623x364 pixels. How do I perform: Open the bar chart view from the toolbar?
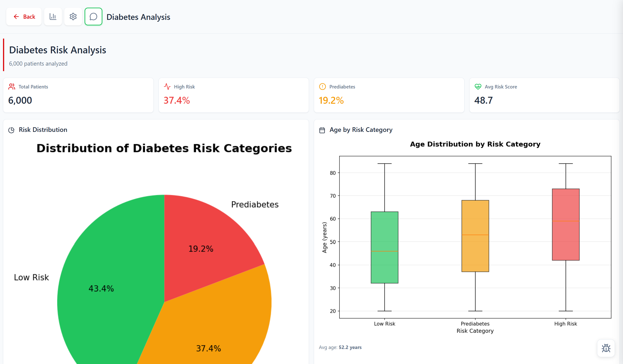click(x=53, y=17)
